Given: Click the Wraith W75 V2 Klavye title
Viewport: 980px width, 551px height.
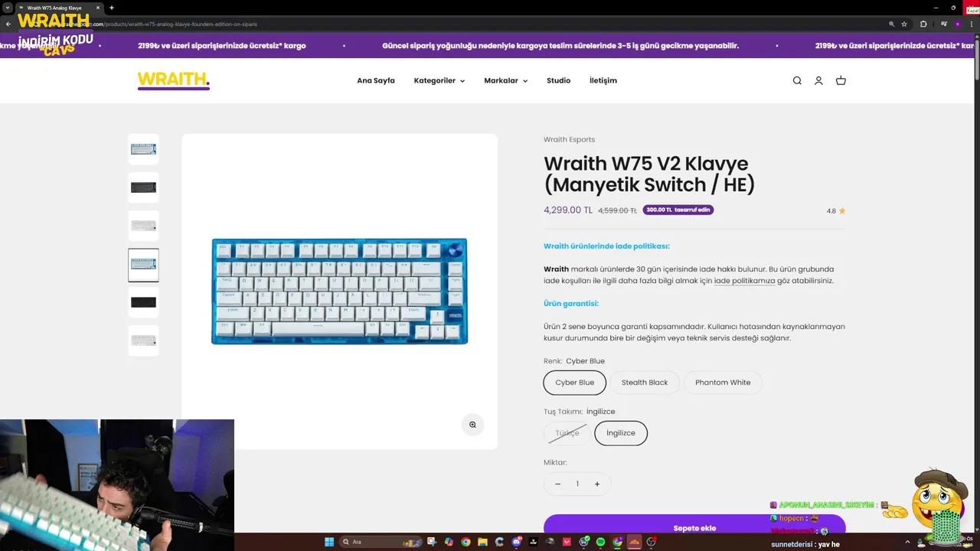Looking at the screenshot, I should (649, 174).
